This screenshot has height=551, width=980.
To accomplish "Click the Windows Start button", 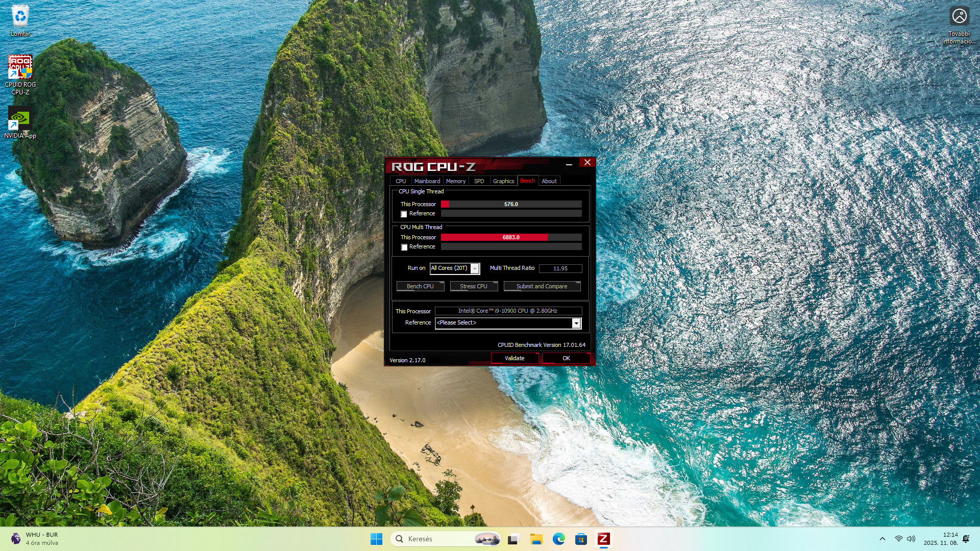I will click(x=376, y=539).
